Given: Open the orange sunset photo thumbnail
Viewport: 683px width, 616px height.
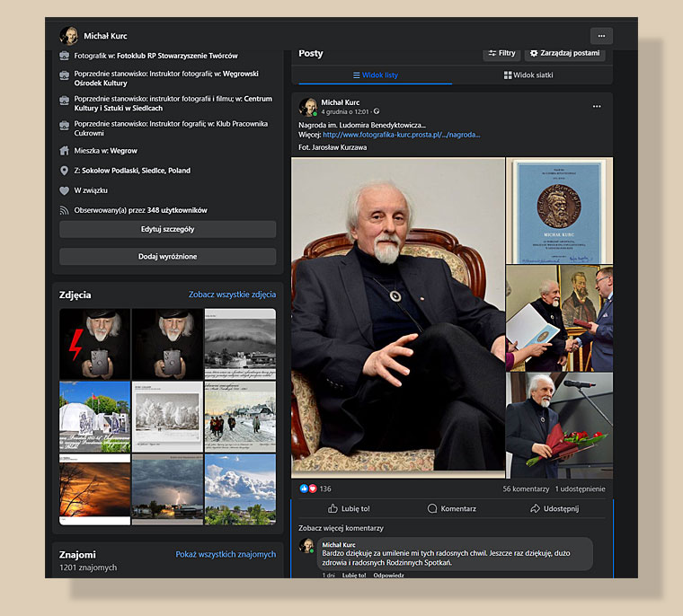Looking at the screenshot, I should 94,489.
